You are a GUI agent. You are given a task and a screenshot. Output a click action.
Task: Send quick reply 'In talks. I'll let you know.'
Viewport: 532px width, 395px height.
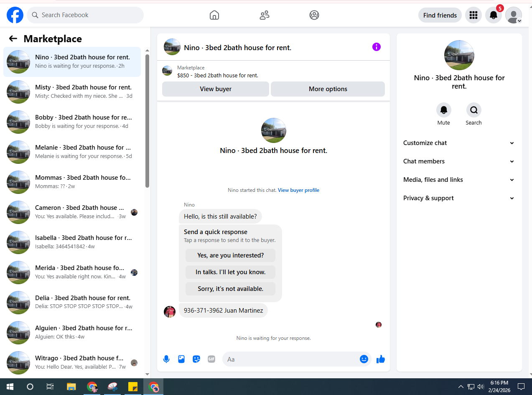[x=231, y=272]
